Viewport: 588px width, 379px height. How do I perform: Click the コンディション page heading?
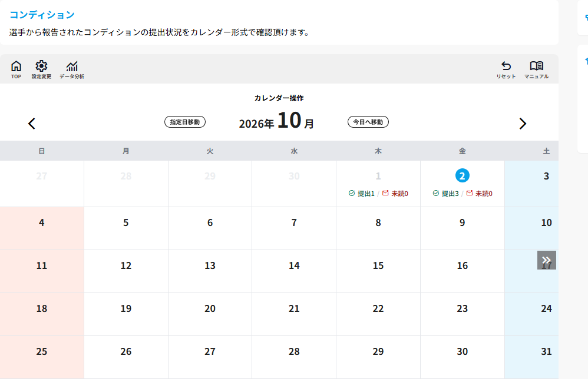point(42,15)
